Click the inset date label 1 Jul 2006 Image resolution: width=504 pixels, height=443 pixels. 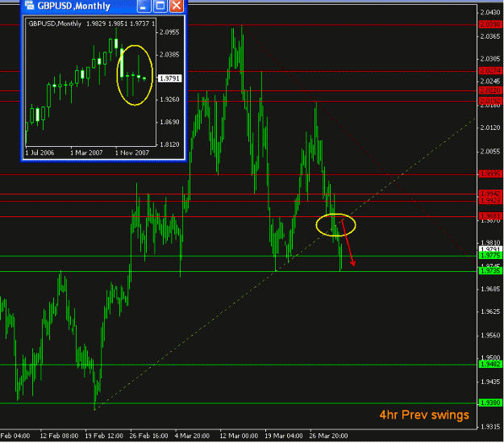(40, 153)
